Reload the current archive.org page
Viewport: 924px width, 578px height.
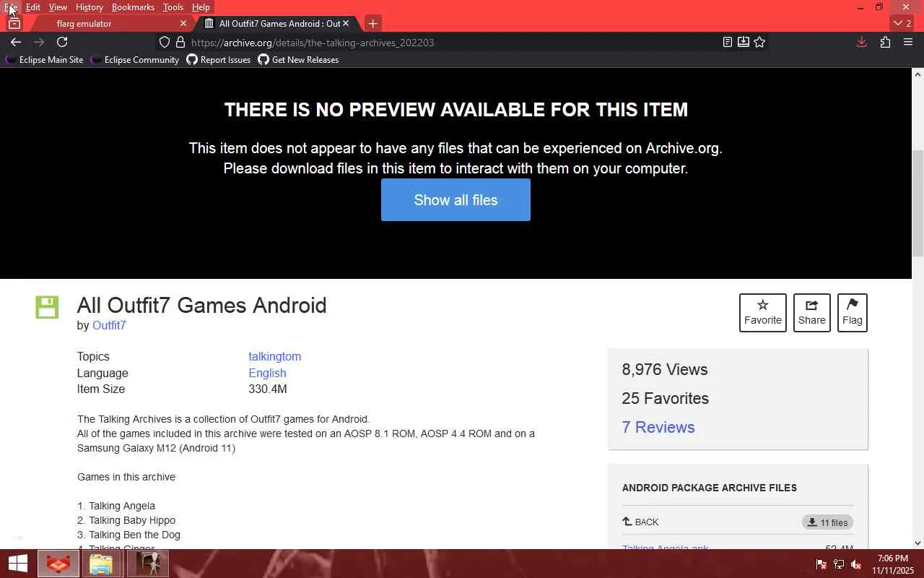pos(62,42)
